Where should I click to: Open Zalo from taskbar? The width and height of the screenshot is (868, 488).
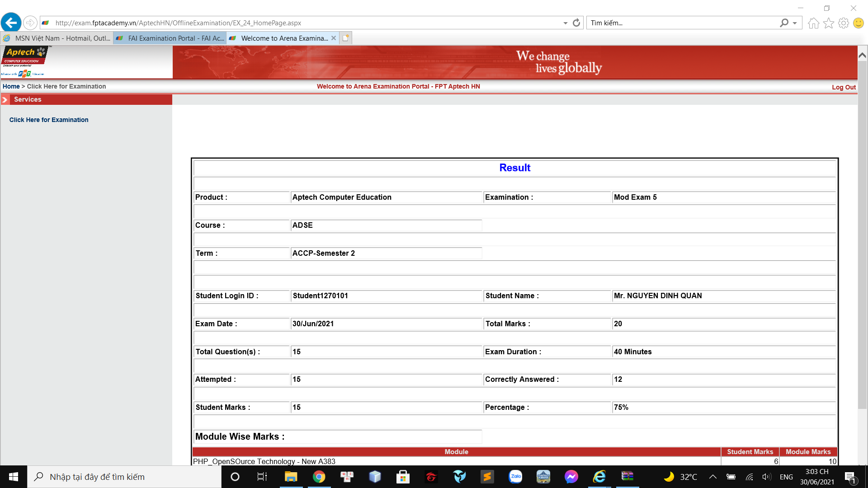click(x=515, y=477)
